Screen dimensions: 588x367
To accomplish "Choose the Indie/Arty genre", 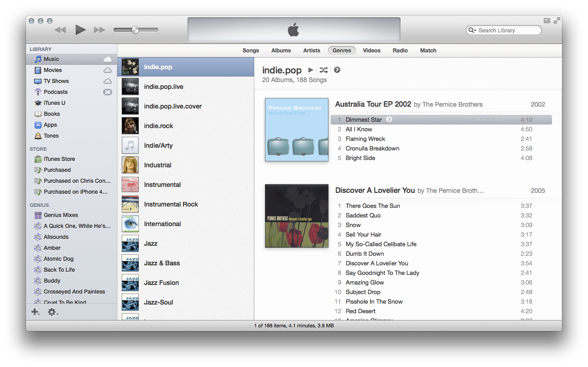I will point(186,145).
